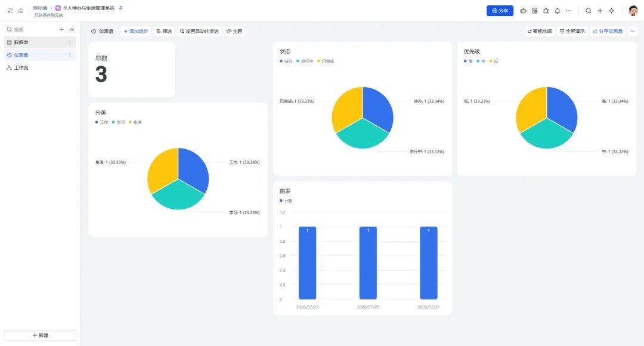Open the user avatar profile picture
The height and width of the screenshot is (346, 644).
[633, 11]
